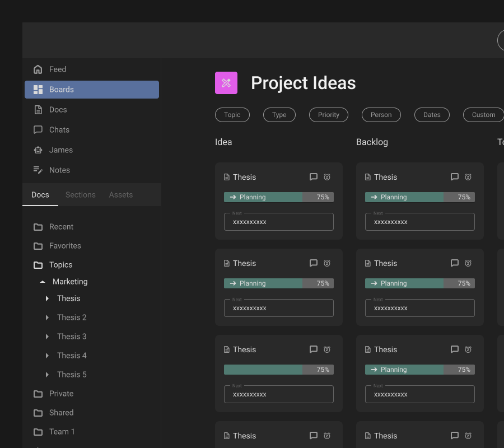Filter by Dates chip
This screenshot has width=504, height=448.
coord(432,115)
